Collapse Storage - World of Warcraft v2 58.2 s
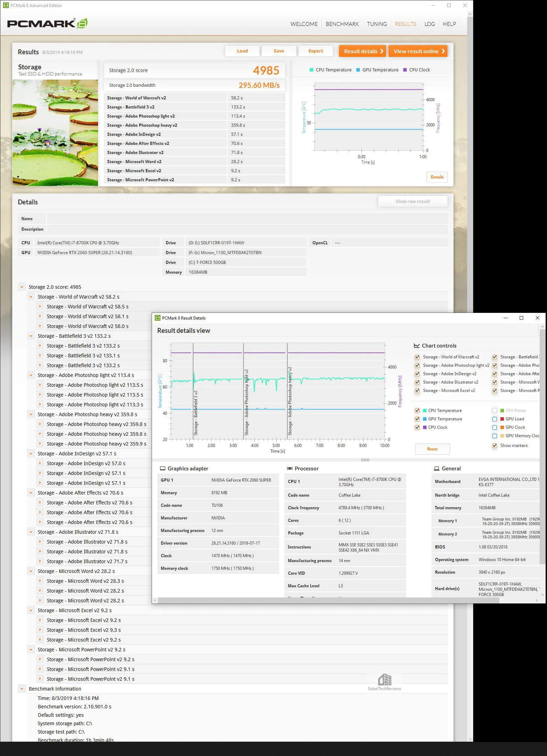 pos(31,297)
